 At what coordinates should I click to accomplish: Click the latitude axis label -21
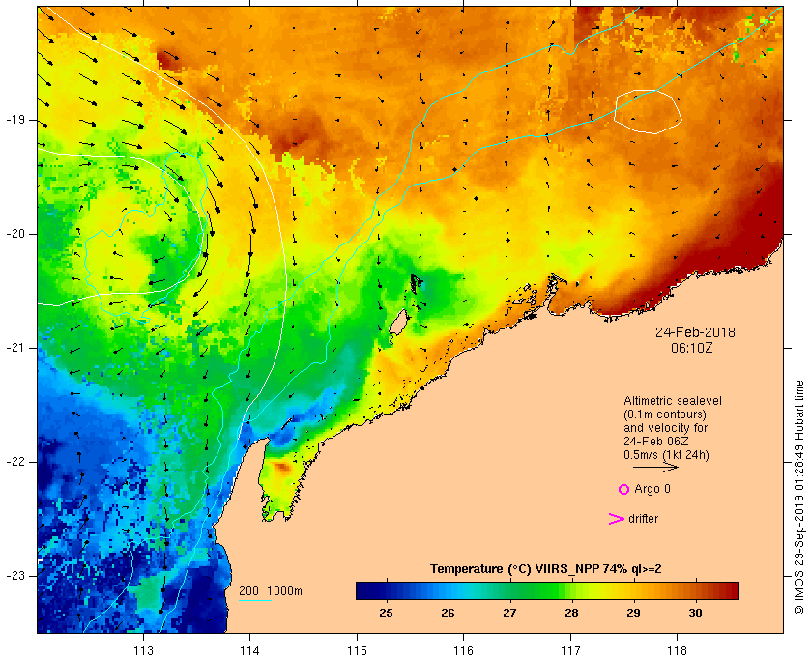click(x=15, y=348)
